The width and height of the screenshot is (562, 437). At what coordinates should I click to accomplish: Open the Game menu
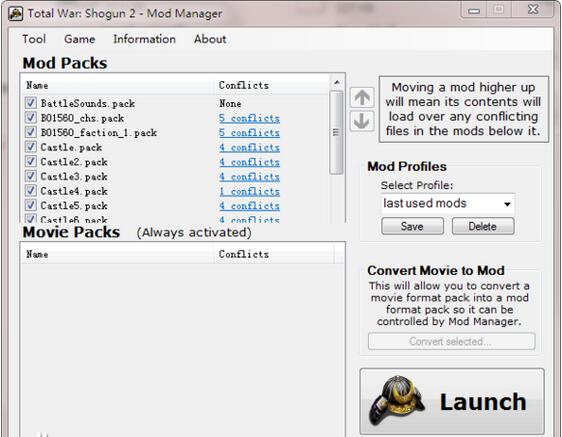tap(80, 39)
